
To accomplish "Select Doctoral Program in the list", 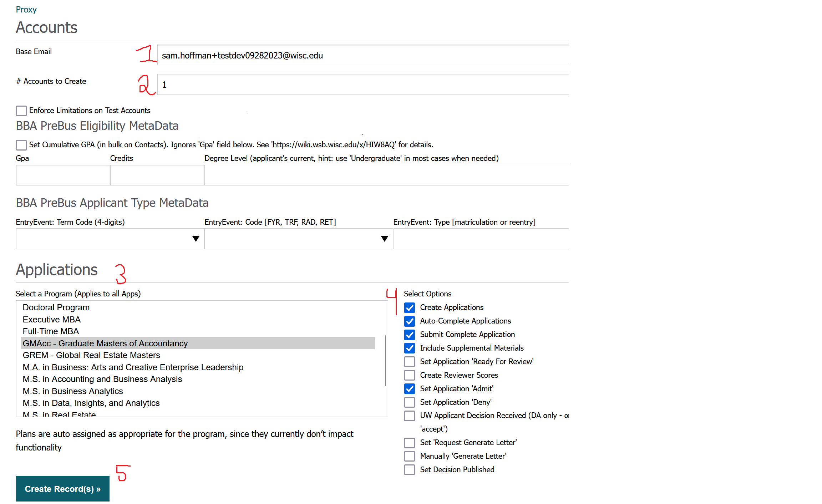I will (56, 307).
